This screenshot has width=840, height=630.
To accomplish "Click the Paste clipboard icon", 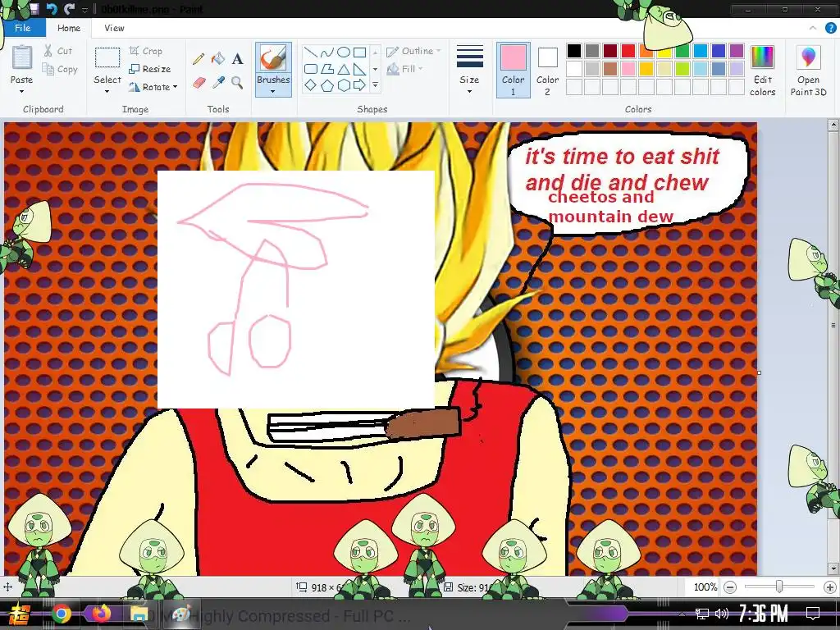I will pyautogui.click(x=22, y=58).
